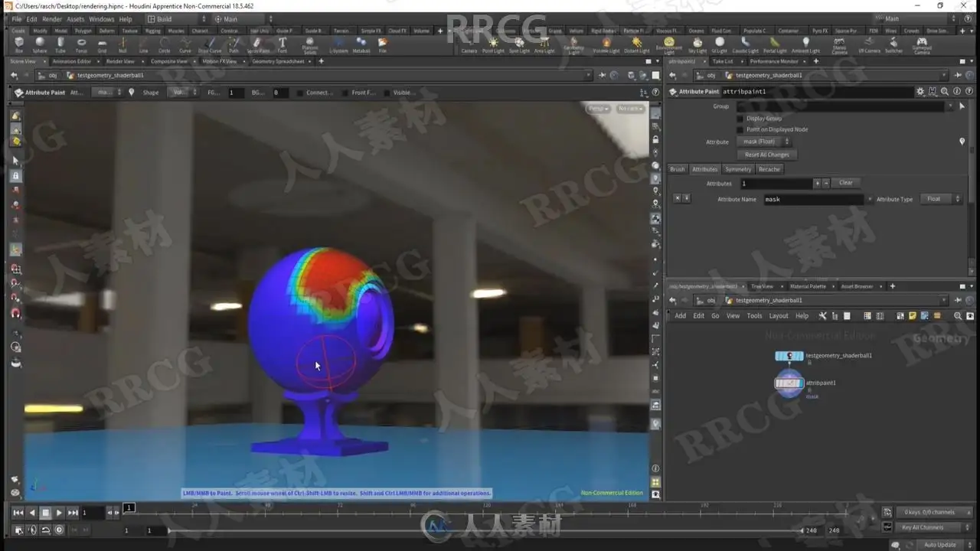Click the File shelf tool
The width and height of the screenshot is (980, 551).
pyautogui.click(x=383, y=45)
